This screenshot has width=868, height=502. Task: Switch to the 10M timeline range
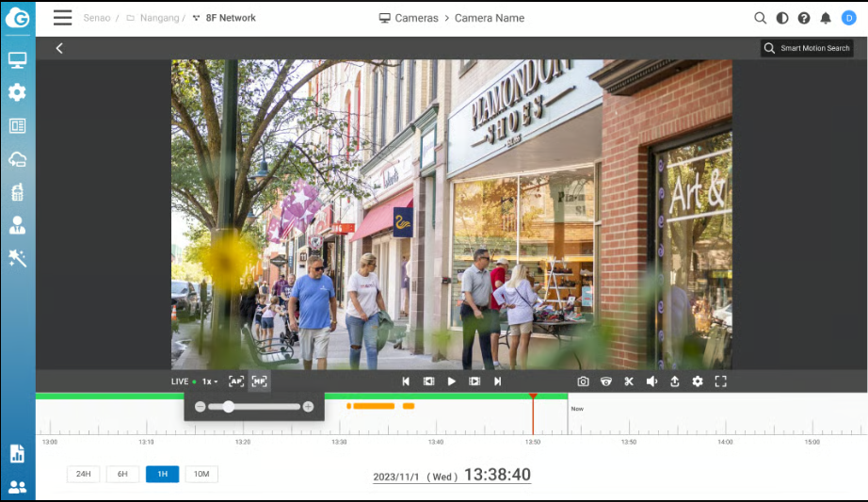tap(201, 474)
